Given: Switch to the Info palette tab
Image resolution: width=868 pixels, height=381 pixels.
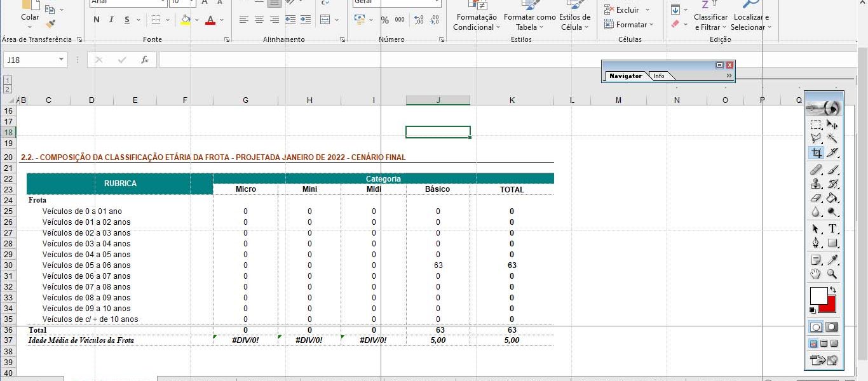Looking at the screenshot, I should [660, 76].
